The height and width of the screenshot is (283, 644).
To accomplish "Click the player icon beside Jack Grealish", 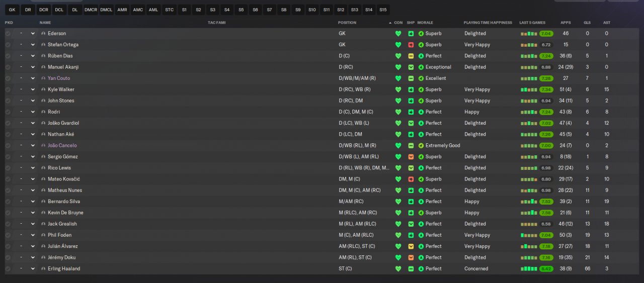I will pyautogui.click(x=43, y=224).
